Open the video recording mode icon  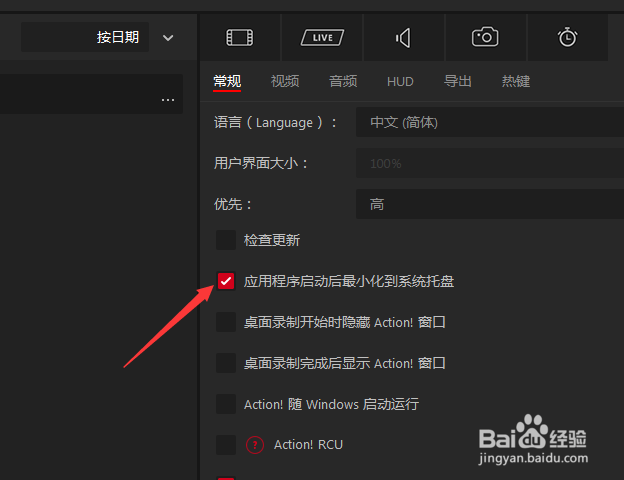click(x=240, y=38)
